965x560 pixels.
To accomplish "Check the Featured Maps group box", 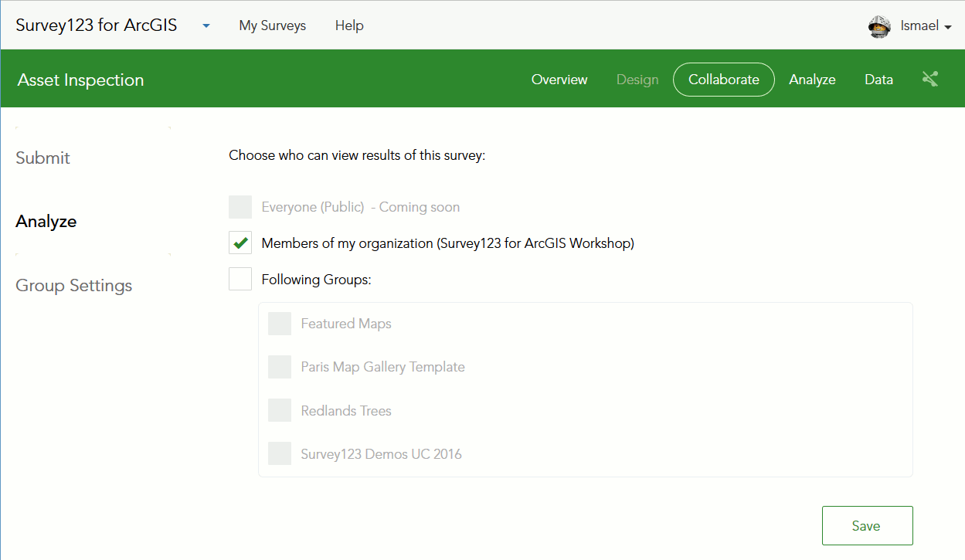I will pos(280,324).
